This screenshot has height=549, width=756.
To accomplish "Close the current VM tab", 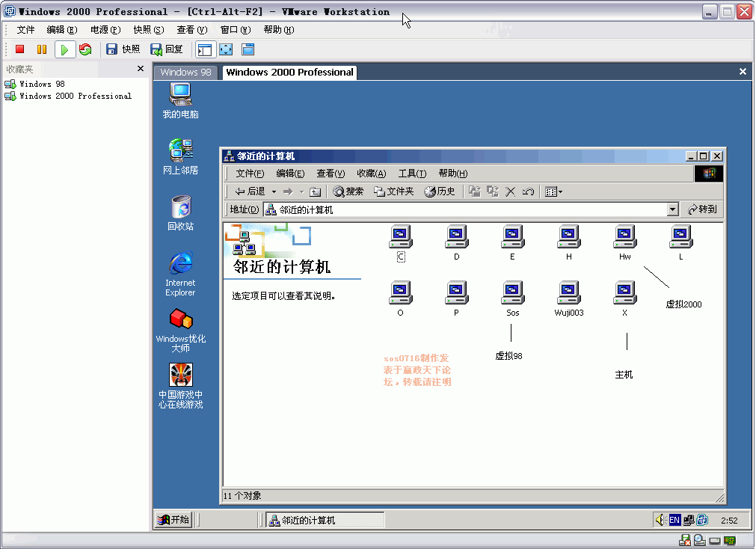I will pyautogui.click(x=743, y=71).
